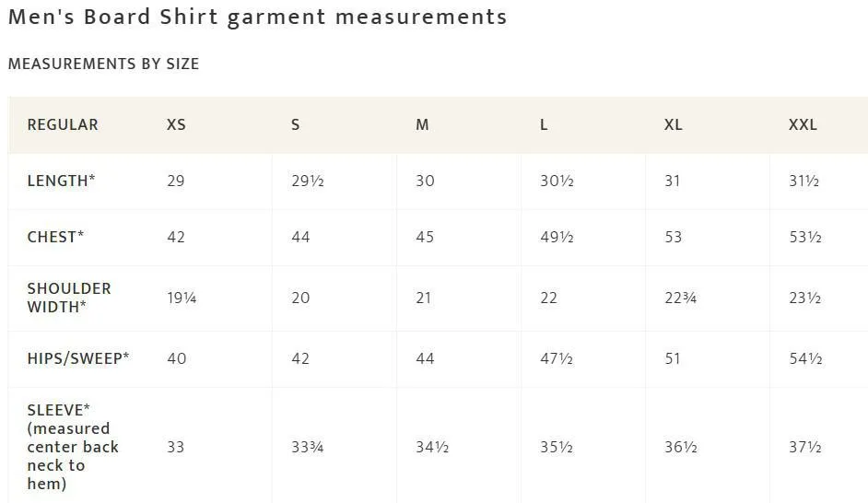This screenshot has height=503, width=868.
Task: Click the chest value 53 for size XL
Action: (x=674, y=238)
